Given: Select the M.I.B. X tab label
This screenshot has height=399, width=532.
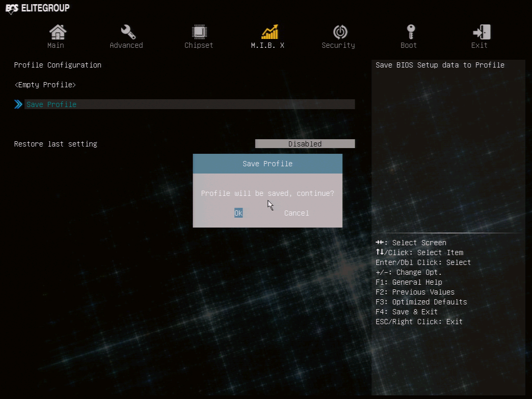Looking at the screenshot, I should [268, 45].
